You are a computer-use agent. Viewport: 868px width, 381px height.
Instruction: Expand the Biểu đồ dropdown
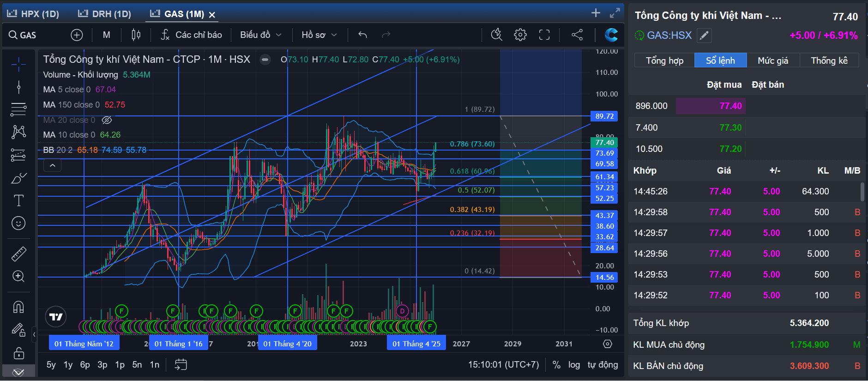(261, 35)
